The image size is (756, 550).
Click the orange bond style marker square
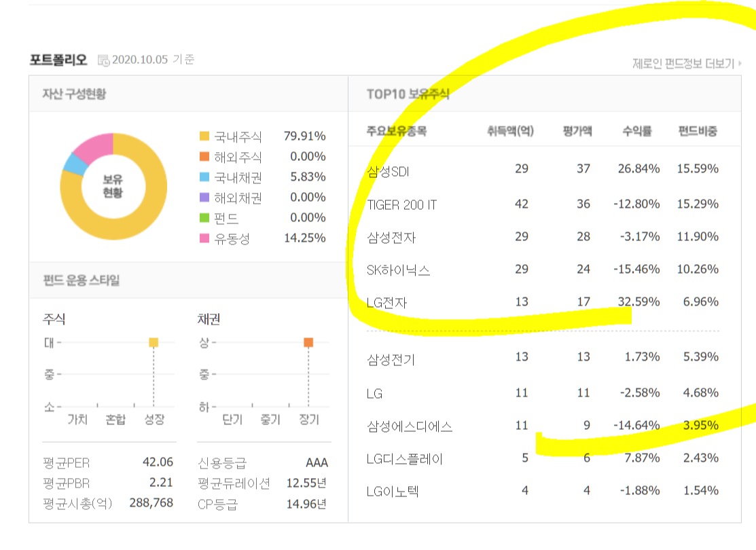(308, 343)
